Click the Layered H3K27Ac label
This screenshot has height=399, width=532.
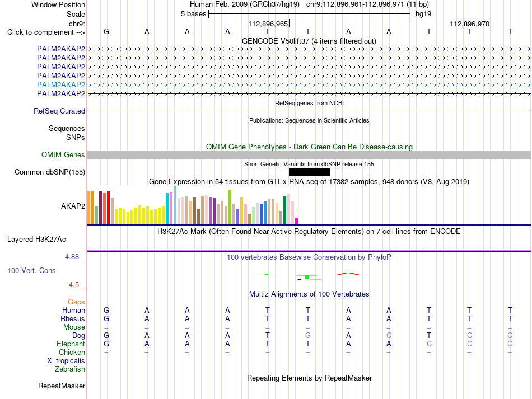point(36,240)
